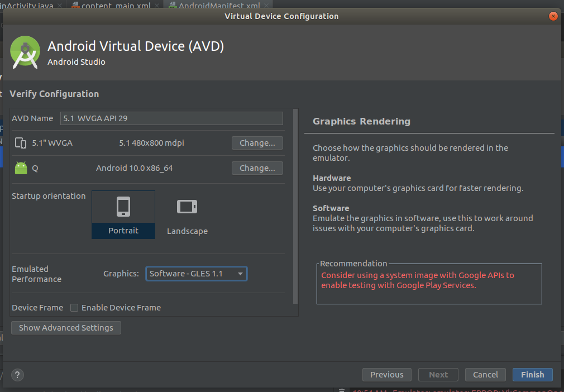
Task: Go back with the Previous button
Action: pos(386,374)
